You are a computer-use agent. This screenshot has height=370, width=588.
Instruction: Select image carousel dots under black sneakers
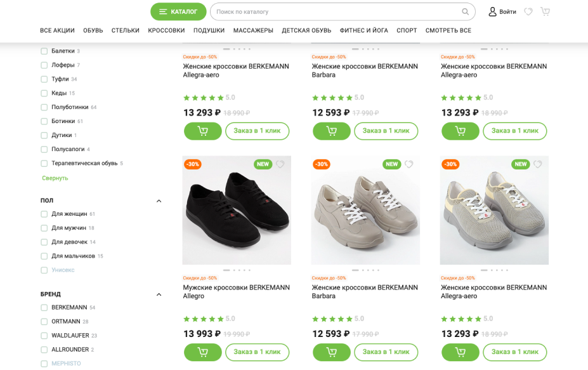237,270
